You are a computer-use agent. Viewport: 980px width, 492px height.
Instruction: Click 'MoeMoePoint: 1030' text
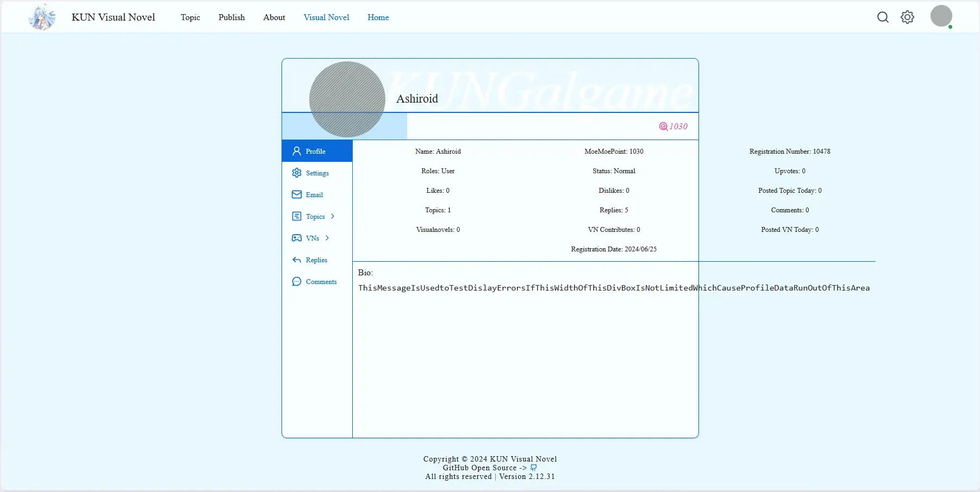[x=614, y=152]
